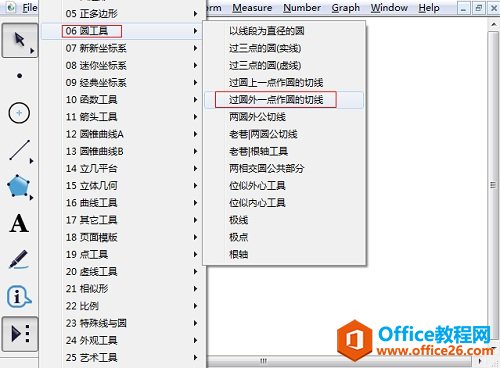The height and width of the screenshot is (368, 500).
Task: Choose 过圆外一点作圆的切线 tool
Action: coord(284,100)
